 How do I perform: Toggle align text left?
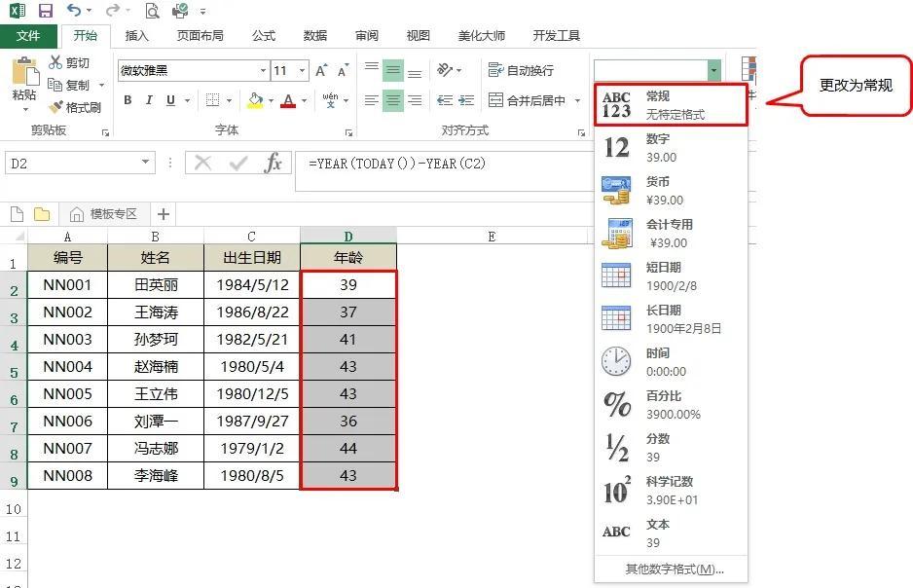click(x=372, y=100)
